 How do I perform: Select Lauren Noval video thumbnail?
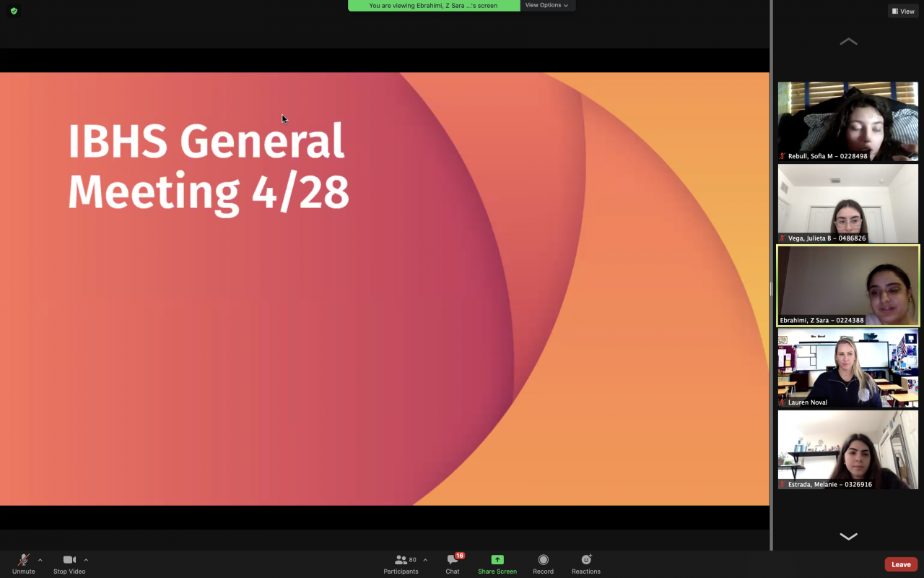point(848,368)
